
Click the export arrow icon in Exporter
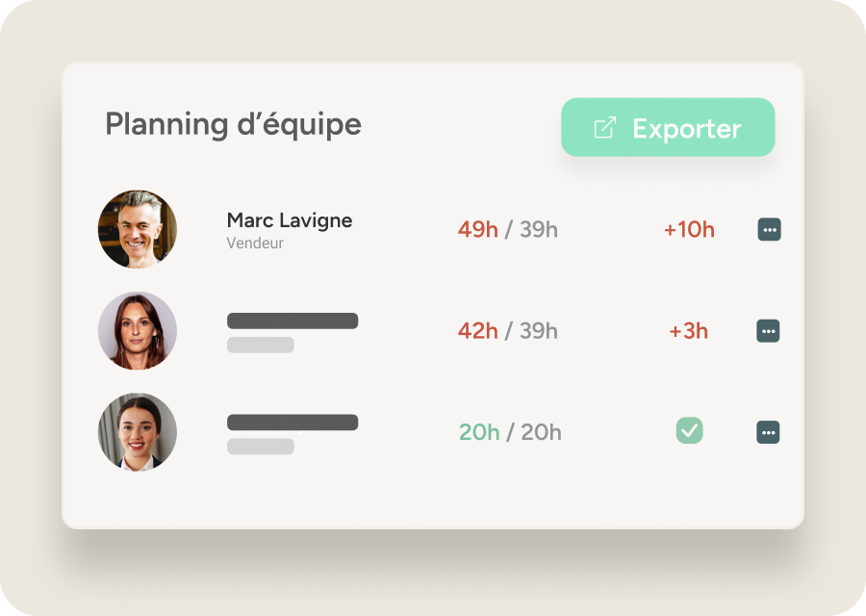coord(605,127)
